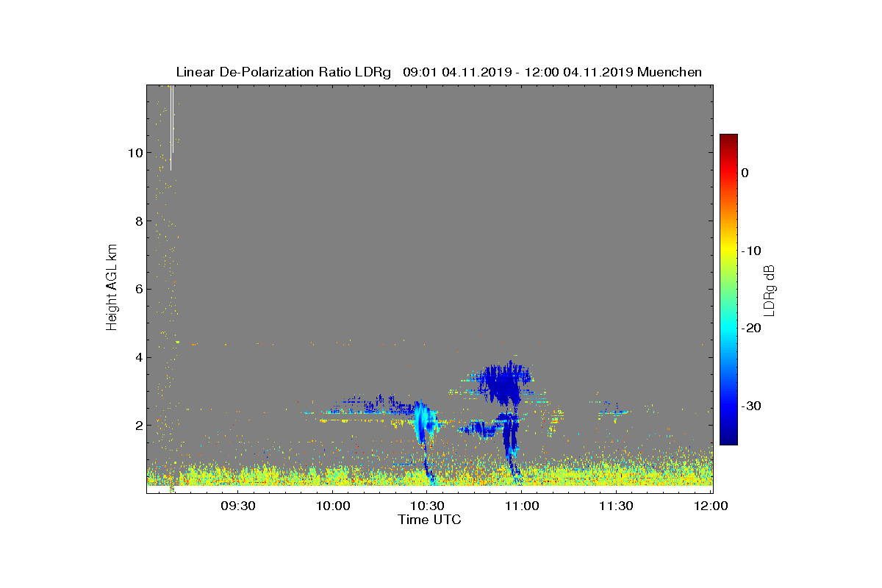882x588 pixels.
Task: Select the 09:30 time tick label
Action: pyautogui.click(x=238, y=506)
